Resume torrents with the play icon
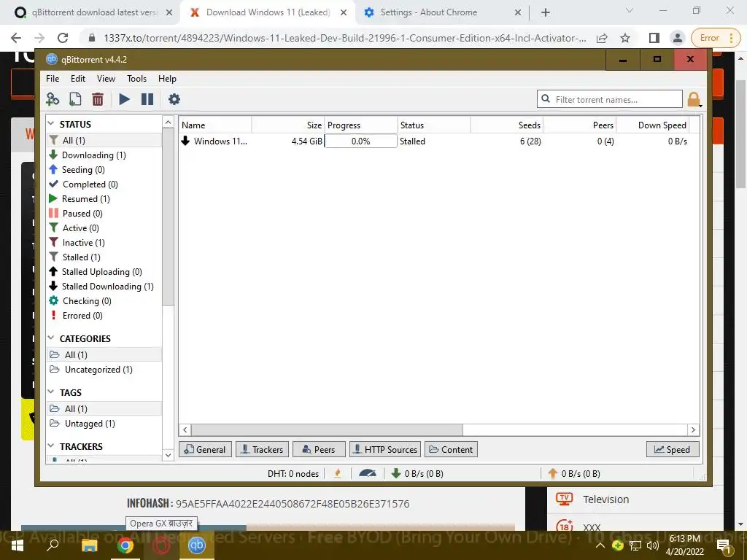 tap(124, 99)
